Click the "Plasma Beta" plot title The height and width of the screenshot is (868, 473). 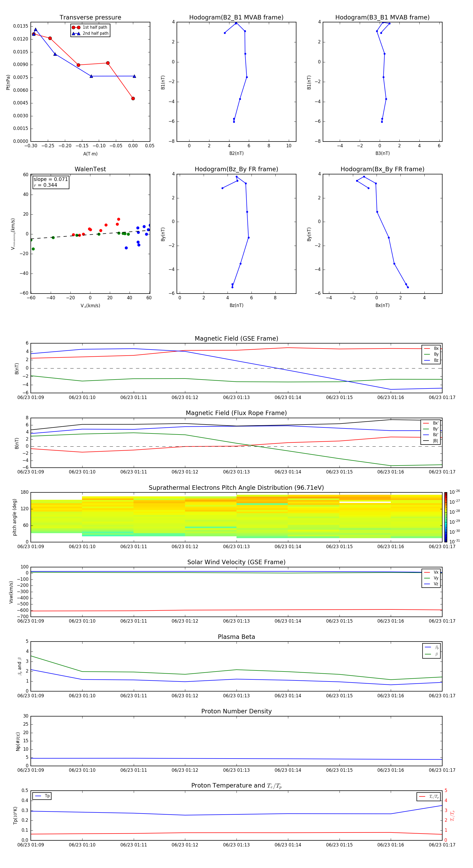(x=236, y=637)
